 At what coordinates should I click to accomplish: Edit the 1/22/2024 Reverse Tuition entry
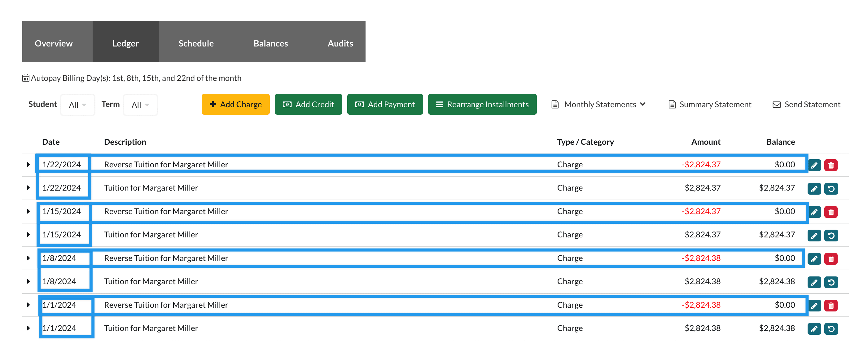click(x=814, y=165)
